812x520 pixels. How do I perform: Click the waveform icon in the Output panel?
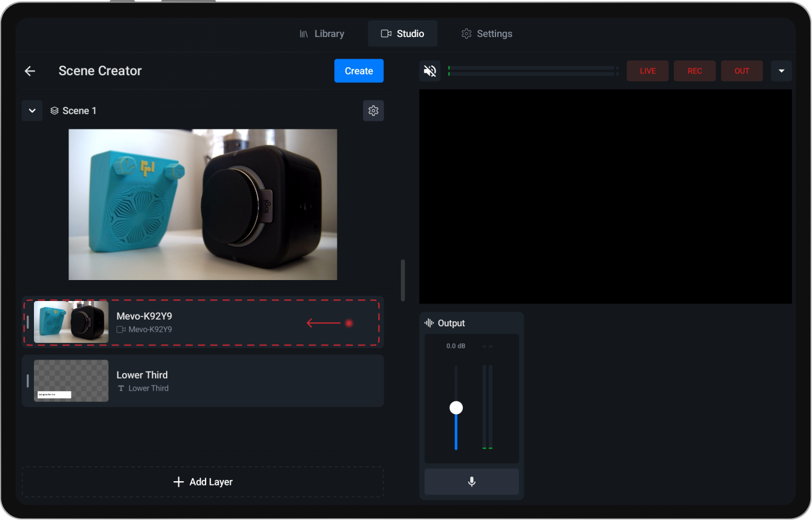pos(428,323)
